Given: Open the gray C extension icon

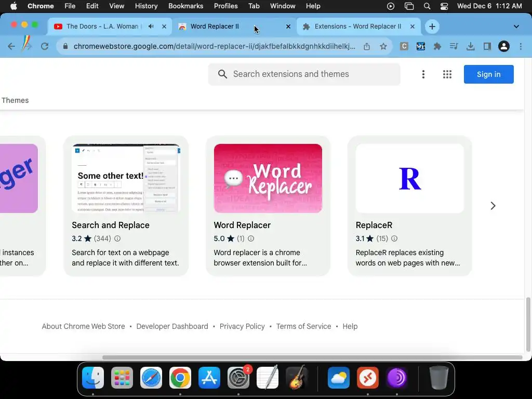Looking at the screenshot, I should tap(404, 46).
